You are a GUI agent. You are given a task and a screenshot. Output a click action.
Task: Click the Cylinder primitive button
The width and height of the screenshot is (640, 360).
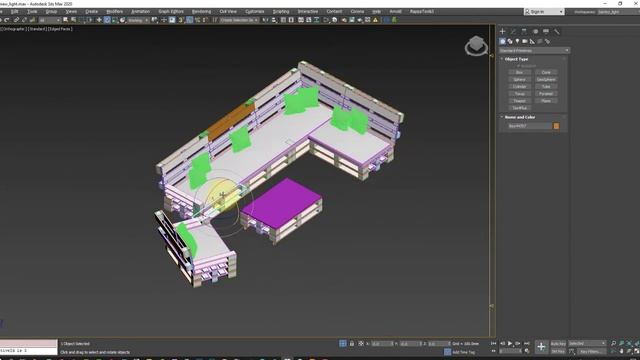(x=520, y=87)
